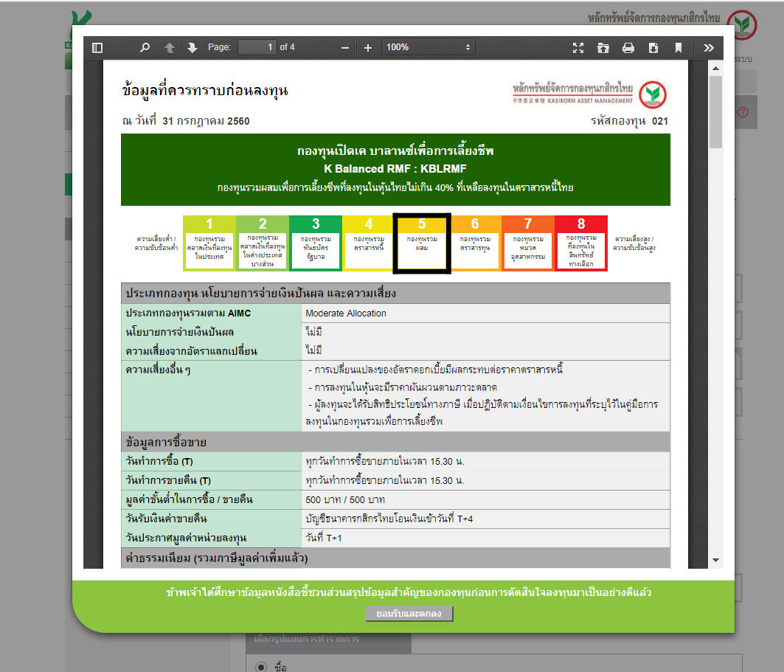This screenshot has height=672, width=784.
Task: Click the scrollbar up arrow
Action: [715, 68]
